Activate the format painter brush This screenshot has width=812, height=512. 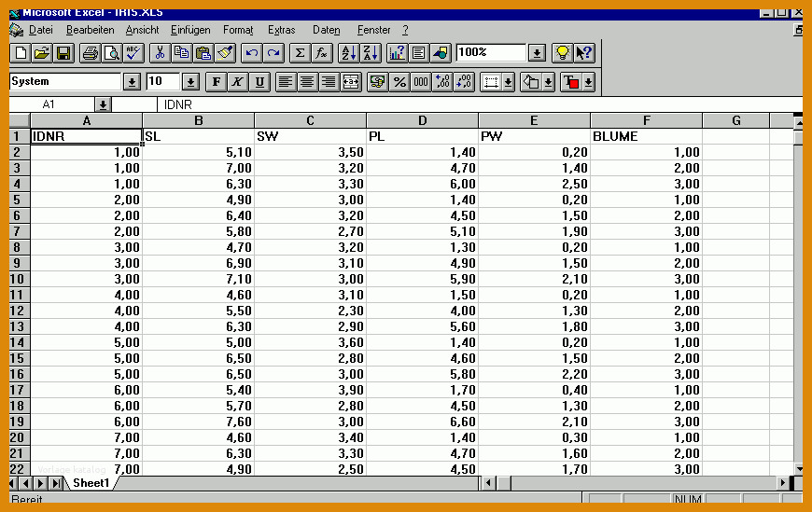(225, 53)
